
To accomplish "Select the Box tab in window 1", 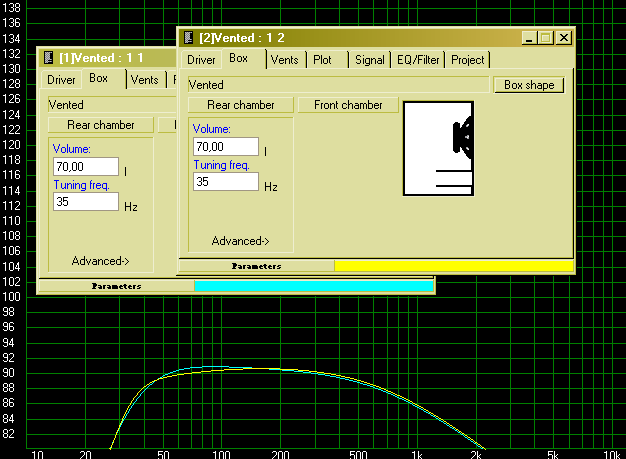I will pos(99,78).
